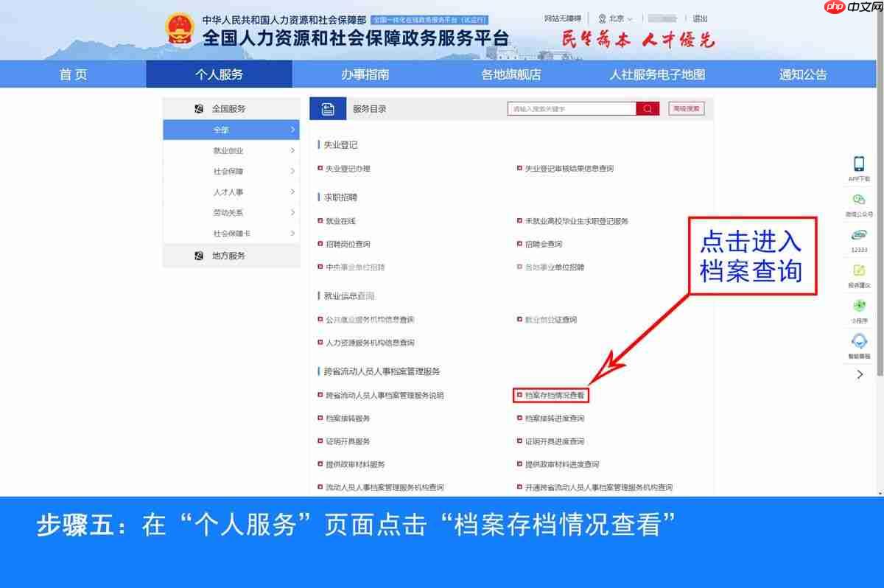Expand the 社会保障 submenu

tap(231, 171)
